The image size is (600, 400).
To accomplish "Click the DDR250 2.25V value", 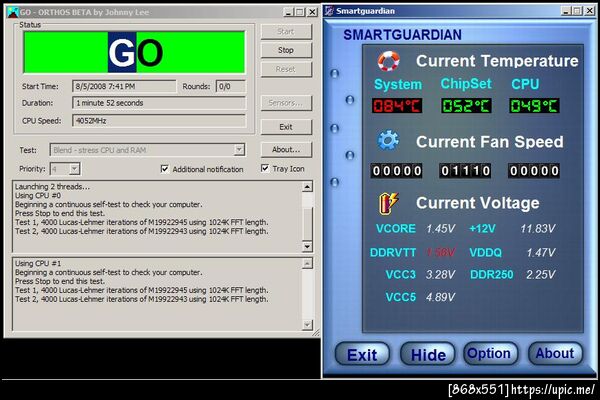I will click(540, 274).
